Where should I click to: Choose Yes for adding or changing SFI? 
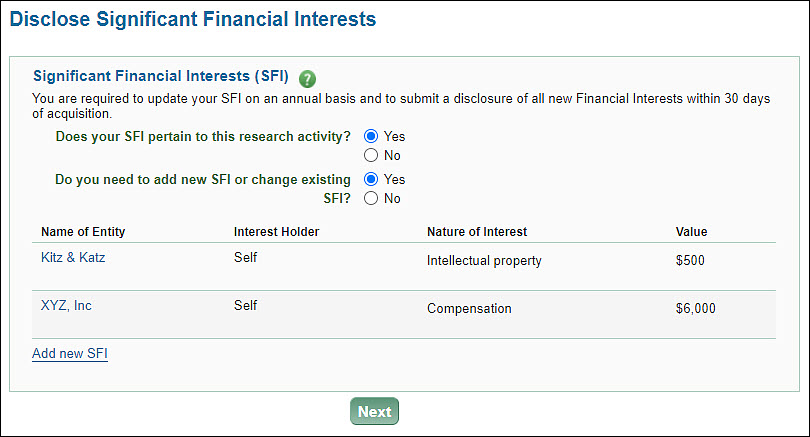[371, 179]
